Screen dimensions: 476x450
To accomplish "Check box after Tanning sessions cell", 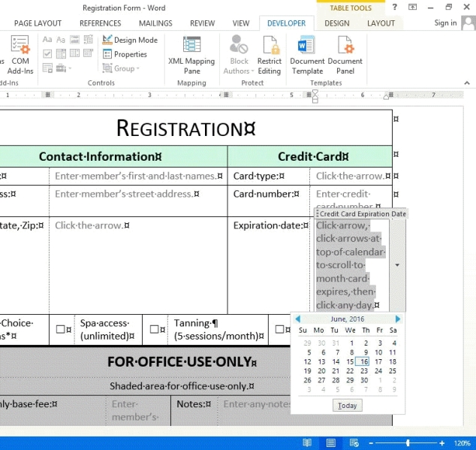I will (279, 329).
